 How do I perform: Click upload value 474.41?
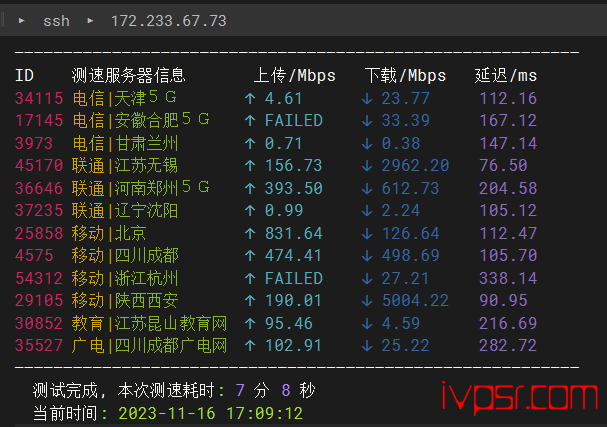[x=293, y=256]
